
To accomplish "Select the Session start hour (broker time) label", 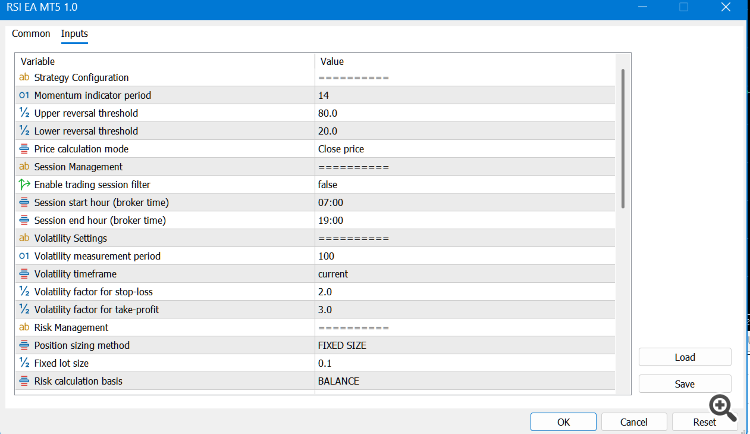I will point(101,202).
